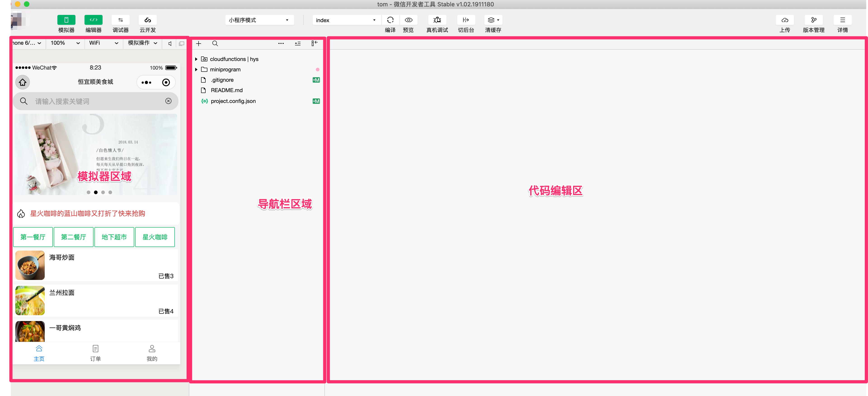Tap the simulator home button
This screenshot has height=396, width=868.
23,82
